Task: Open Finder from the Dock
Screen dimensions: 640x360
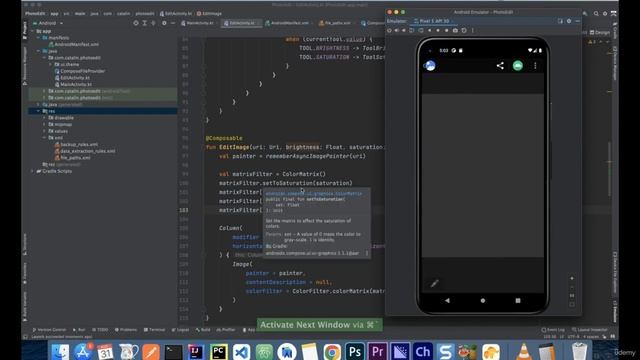Action: [x=60, y=351]
